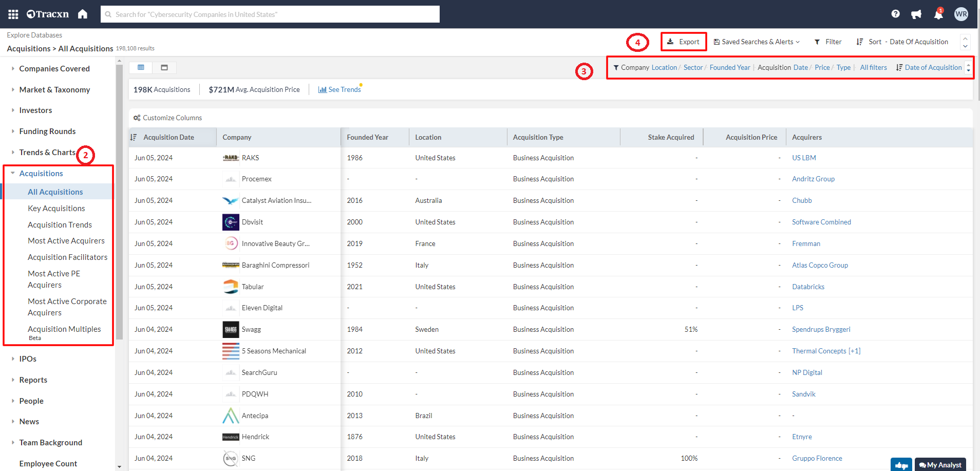
Task: Click Tabular company logo
Action: 231,287
